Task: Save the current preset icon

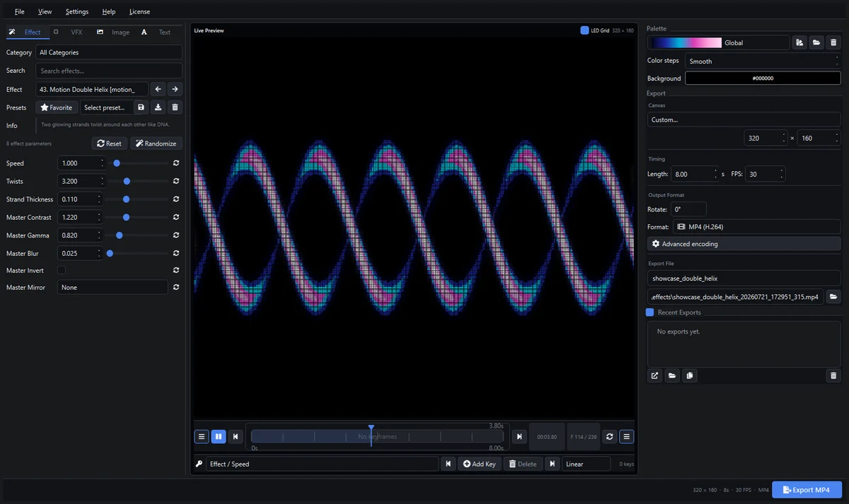Action: point(141,107)
